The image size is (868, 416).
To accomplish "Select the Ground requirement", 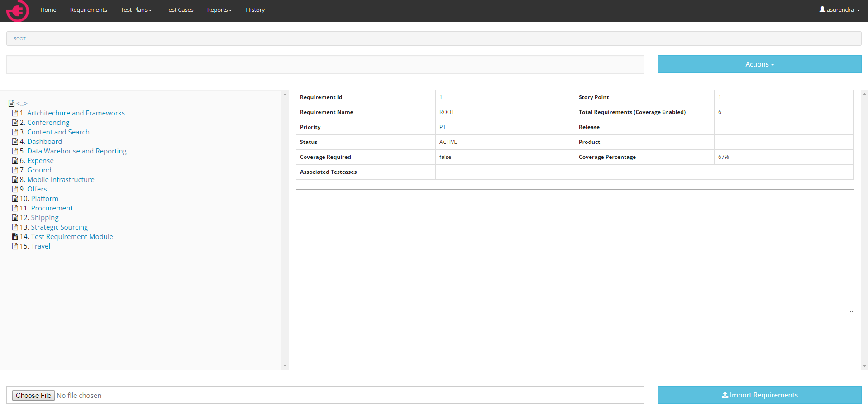I will click(39, 170).
